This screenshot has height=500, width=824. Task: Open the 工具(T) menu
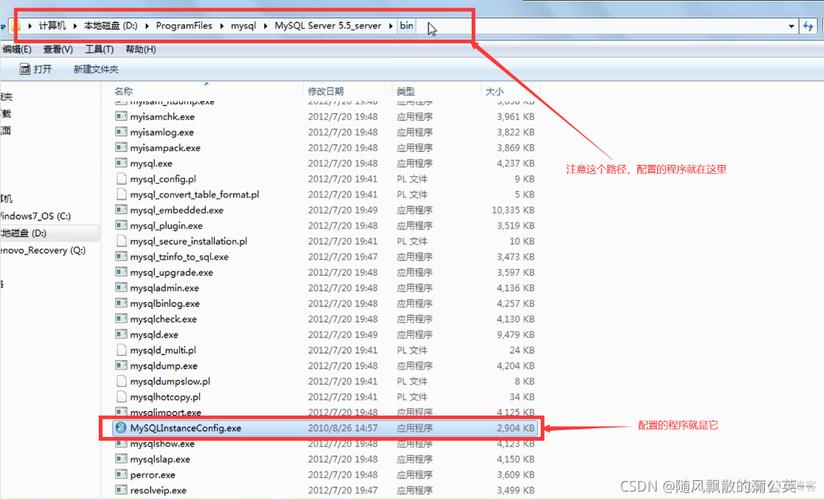99,49
